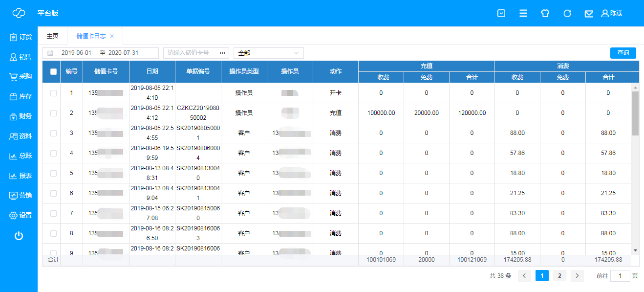Screen dimensions: 644x292
Task: Switch to the 主页 tab
Action: [x=52, y=36]
